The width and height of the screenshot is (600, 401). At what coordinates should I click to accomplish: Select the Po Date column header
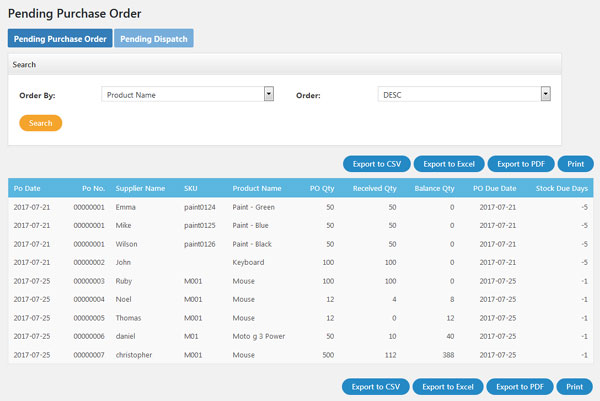(27, 188)
